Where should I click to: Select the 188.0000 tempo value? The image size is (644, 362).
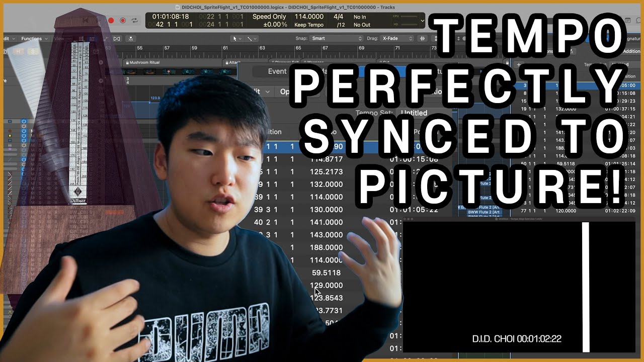point(327,247)
